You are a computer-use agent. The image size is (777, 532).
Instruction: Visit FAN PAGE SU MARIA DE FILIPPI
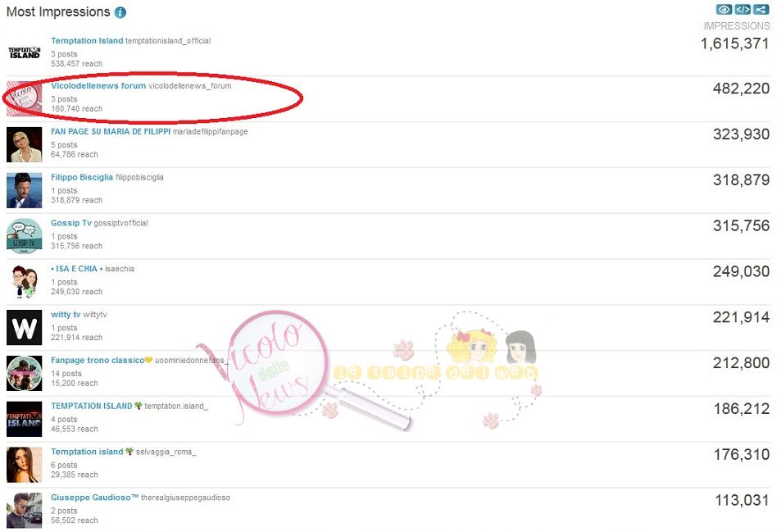pyautogui.click(x=111, y=131)
